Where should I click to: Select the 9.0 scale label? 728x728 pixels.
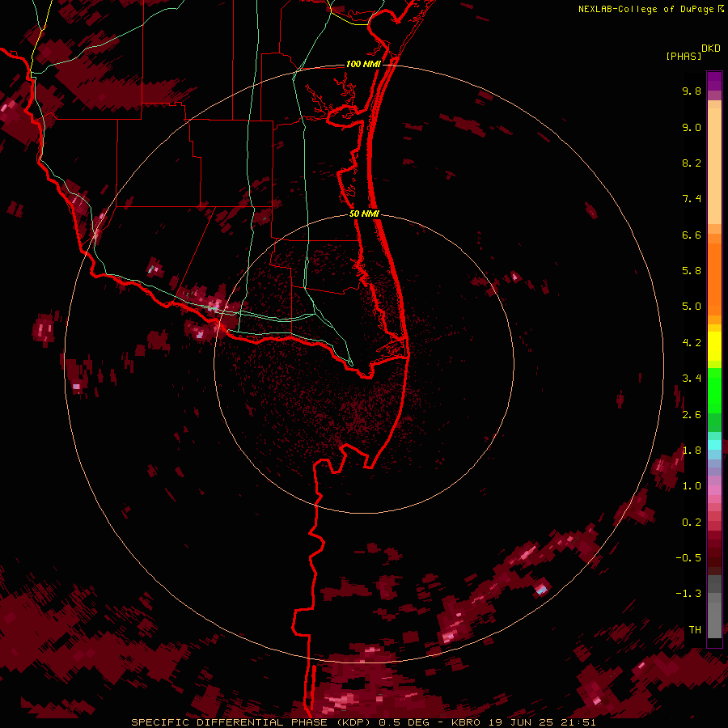692,127
